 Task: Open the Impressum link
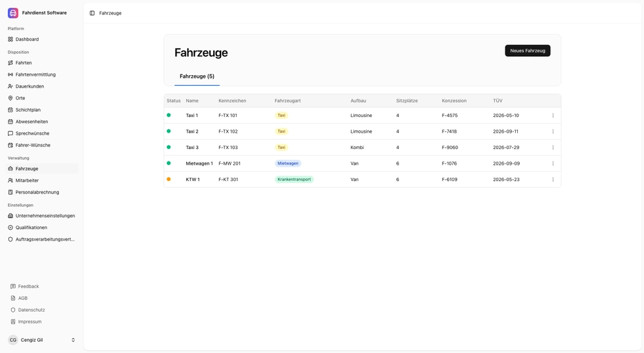[x=29, y=322]
